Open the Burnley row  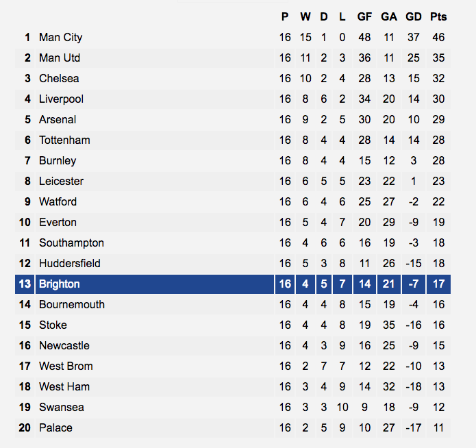coord(233,161)
